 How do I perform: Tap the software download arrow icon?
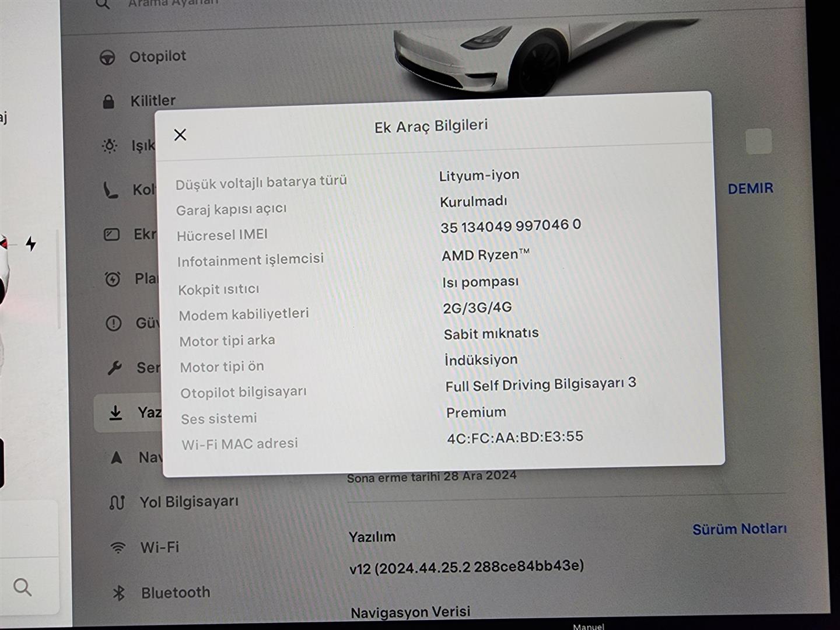point(116,413)
